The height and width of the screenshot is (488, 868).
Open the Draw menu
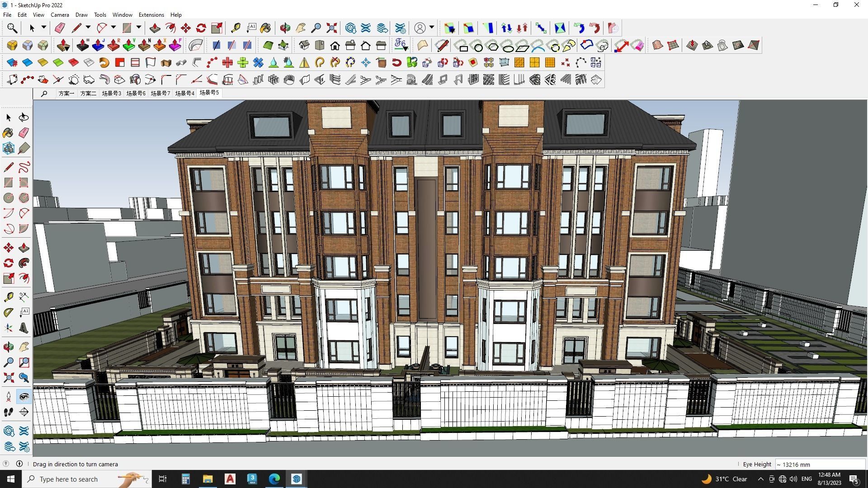click(x=81, y=15)
